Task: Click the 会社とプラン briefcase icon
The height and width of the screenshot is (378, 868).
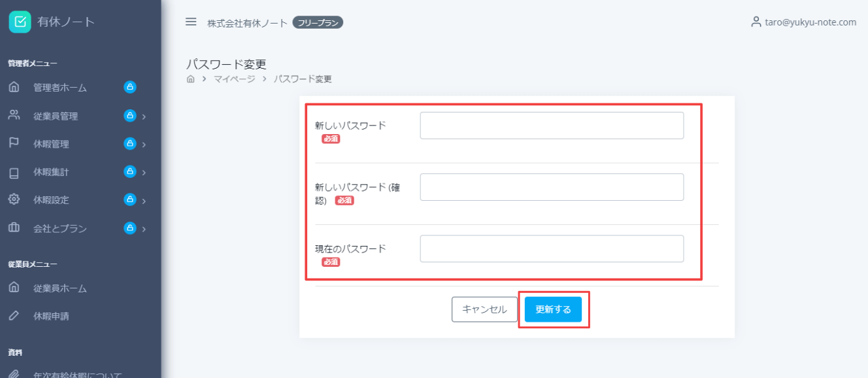Action: (13, 228)
